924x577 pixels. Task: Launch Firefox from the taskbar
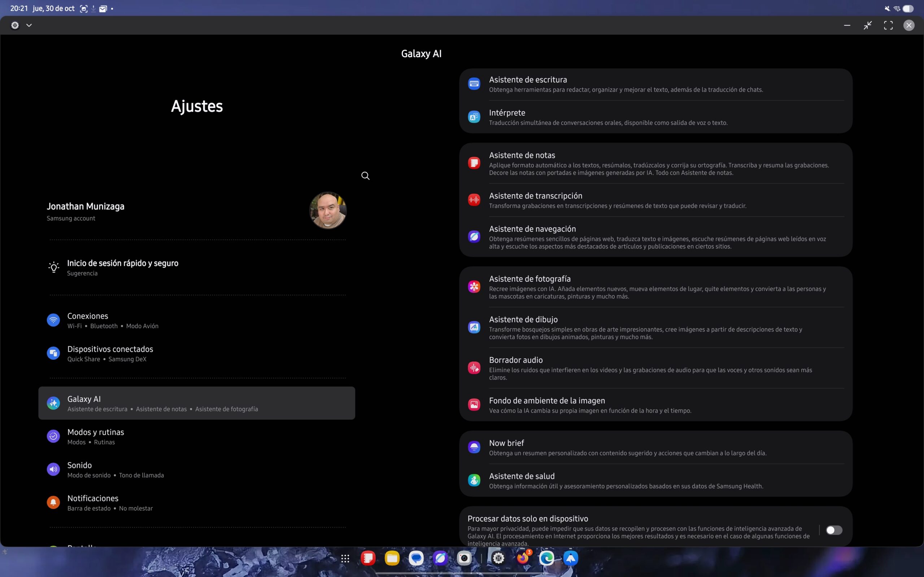pos(523,558)
